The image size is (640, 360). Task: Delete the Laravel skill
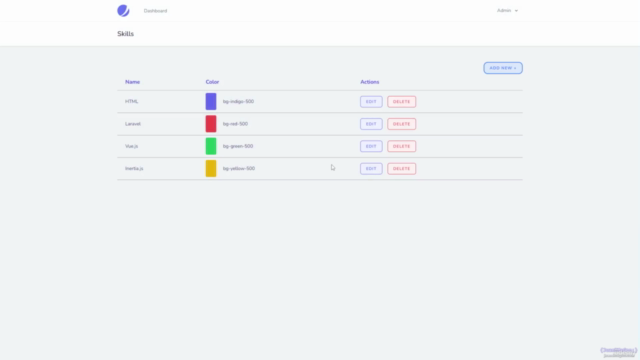(x=402, y=124)
